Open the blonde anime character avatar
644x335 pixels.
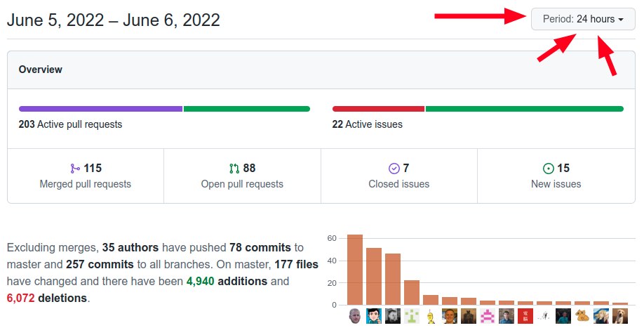[x=601, y=317]
